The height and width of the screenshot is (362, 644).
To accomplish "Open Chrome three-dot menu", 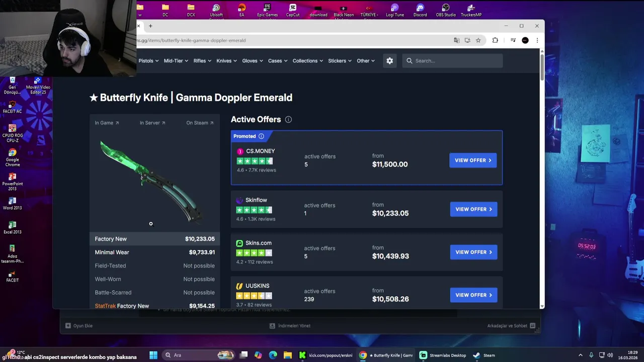I will pyautogui.click(x=537, y=40).
